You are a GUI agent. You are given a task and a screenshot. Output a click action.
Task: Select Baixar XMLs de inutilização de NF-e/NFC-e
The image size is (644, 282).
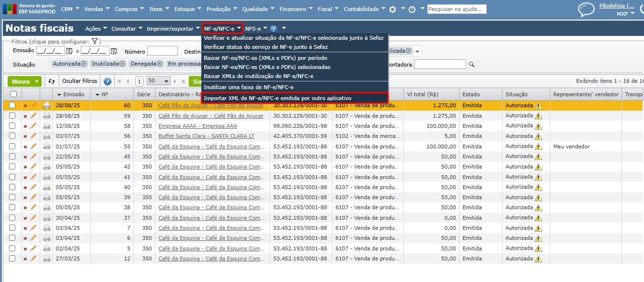click(258, 76)
